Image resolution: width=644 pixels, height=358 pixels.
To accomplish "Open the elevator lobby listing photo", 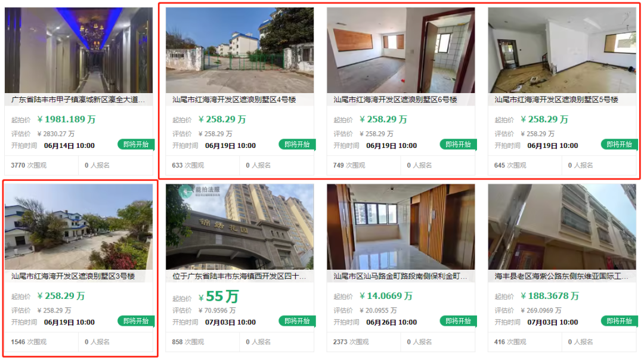I will (x=401, y=227).
